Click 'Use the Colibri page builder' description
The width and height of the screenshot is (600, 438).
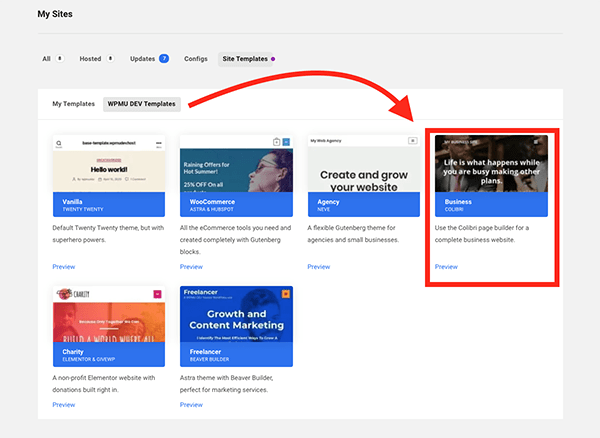pyautogui.click(x=482, y=234)
